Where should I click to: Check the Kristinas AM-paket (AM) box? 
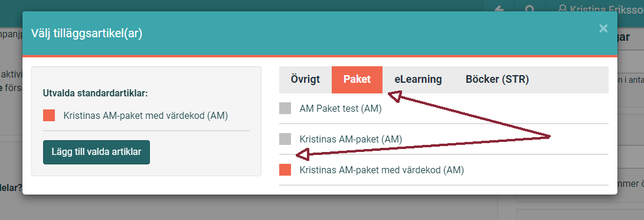pyautogui.click(x=285, y=139)
